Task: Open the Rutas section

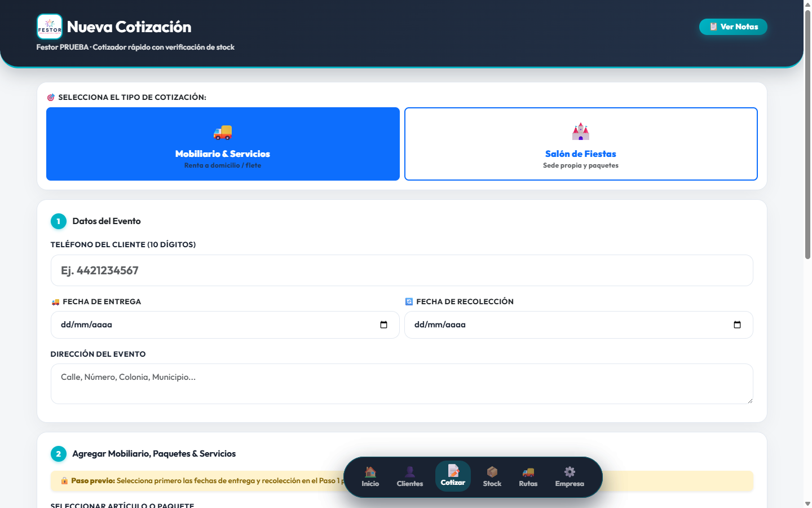Action: click(x=528, y=476)
